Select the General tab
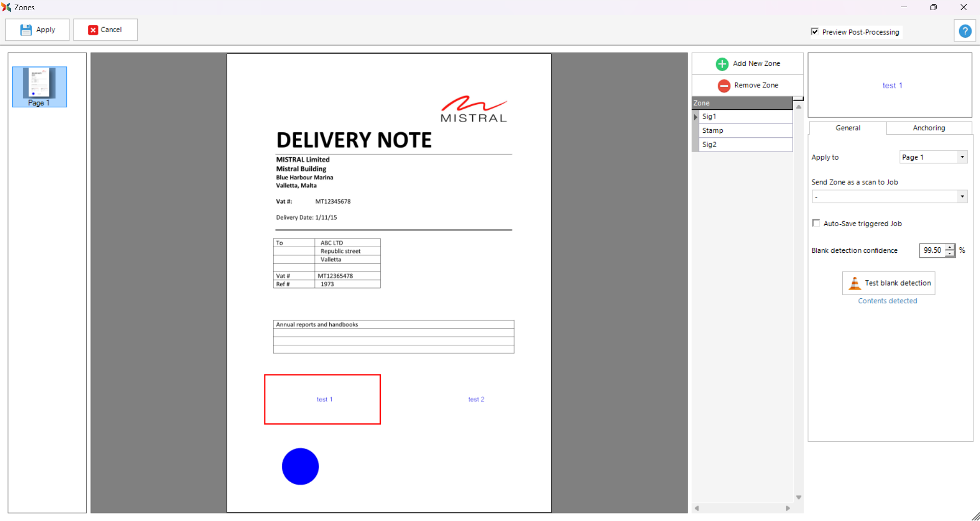Viewport: 980px width, 521px height. coord(847,128)
